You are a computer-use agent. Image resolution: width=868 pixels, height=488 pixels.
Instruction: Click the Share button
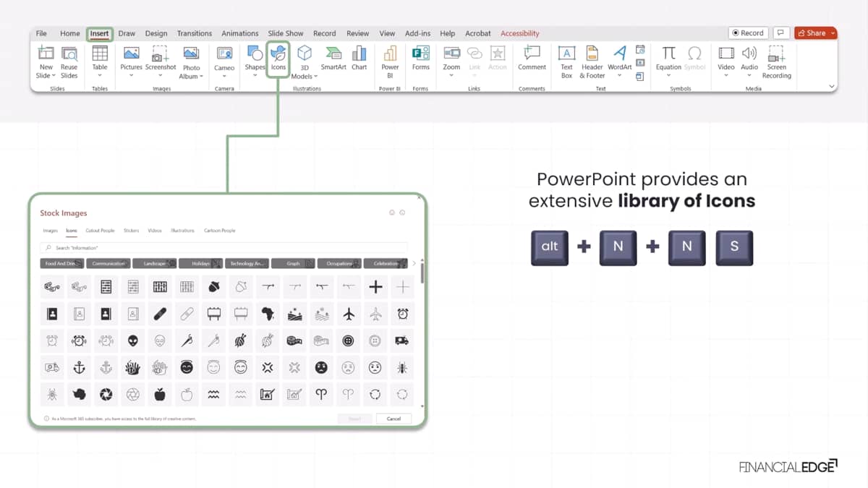[815, 33]
